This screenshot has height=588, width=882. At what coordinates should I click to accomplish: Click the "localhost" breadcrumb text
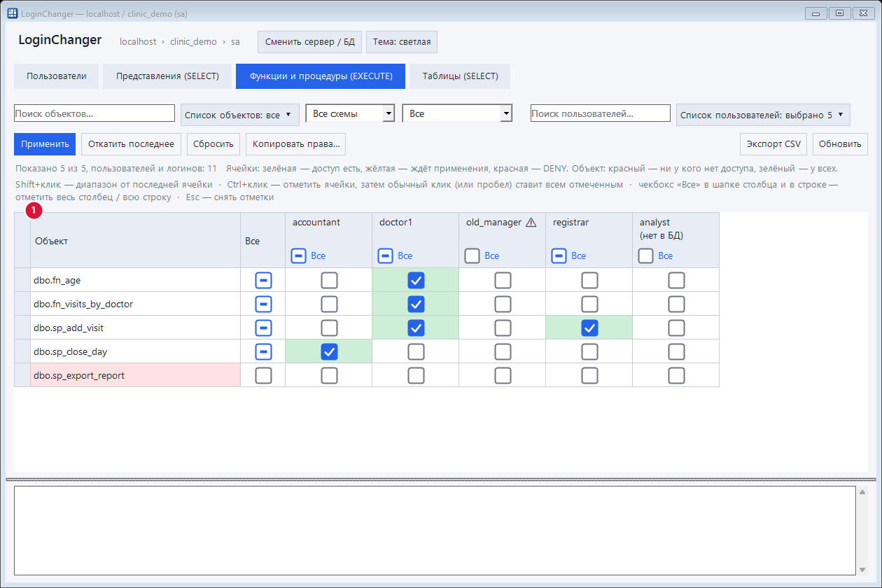coord(138,42)
